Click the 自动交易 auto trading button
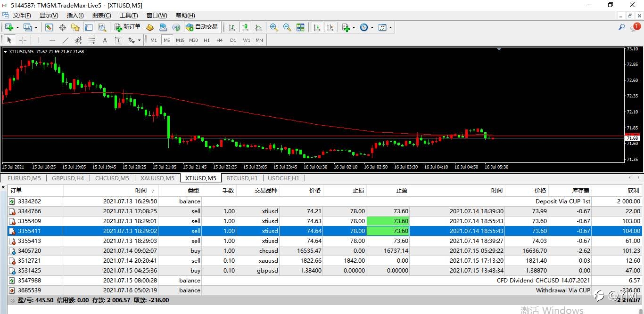Viewport: 644px width, 314px height. 202,27
